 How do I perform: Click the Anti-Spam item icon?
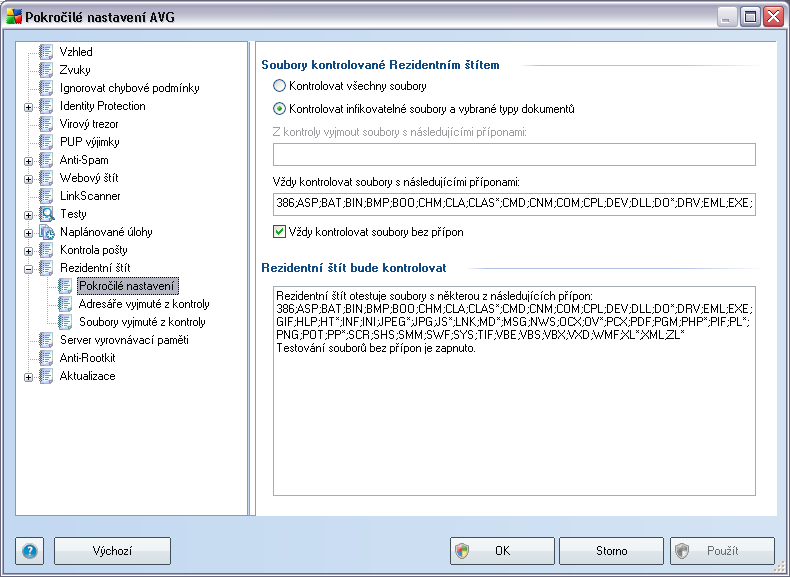click(x=46, y=160)
